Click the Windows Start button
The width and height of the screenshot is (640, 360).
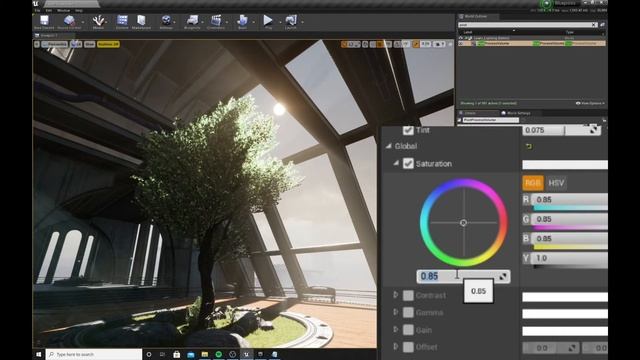pos(39,354)
